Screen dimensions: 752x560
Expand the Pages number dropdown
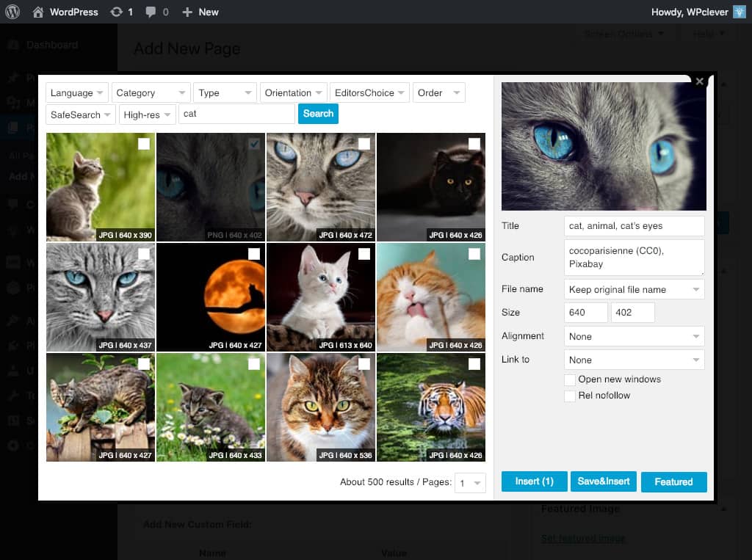tap(470, 483)
